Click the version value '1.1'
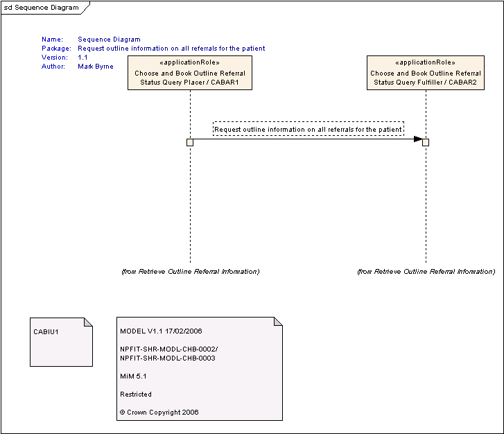Screen dimensions: 504x434 point(82,58)
